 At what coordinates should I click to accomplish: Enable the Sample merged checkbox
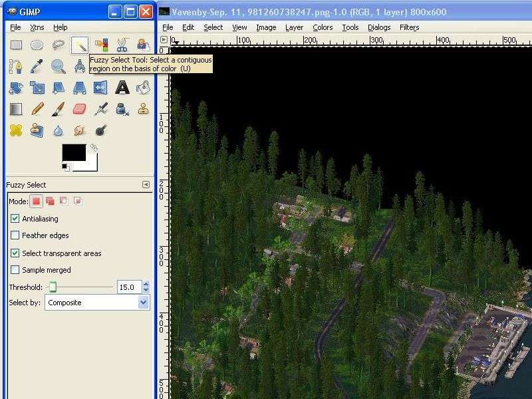15,270
